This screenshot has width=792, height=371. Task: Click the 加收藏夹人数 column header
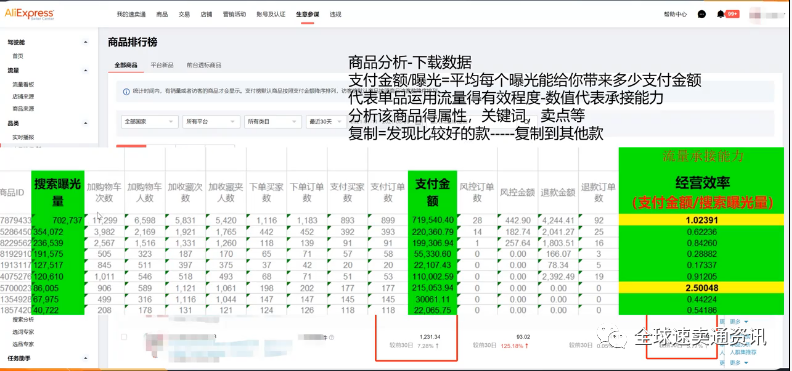[x=226, y=193]
